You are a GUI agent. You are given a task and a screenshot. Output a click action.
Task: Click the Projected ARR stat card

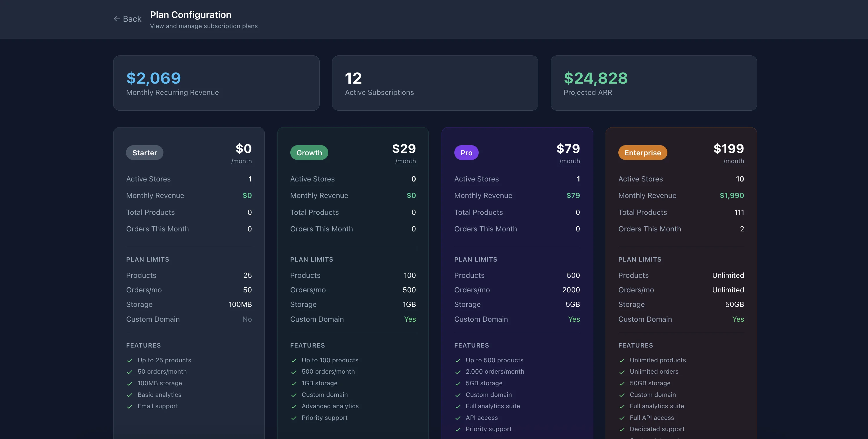click(654, 83)
